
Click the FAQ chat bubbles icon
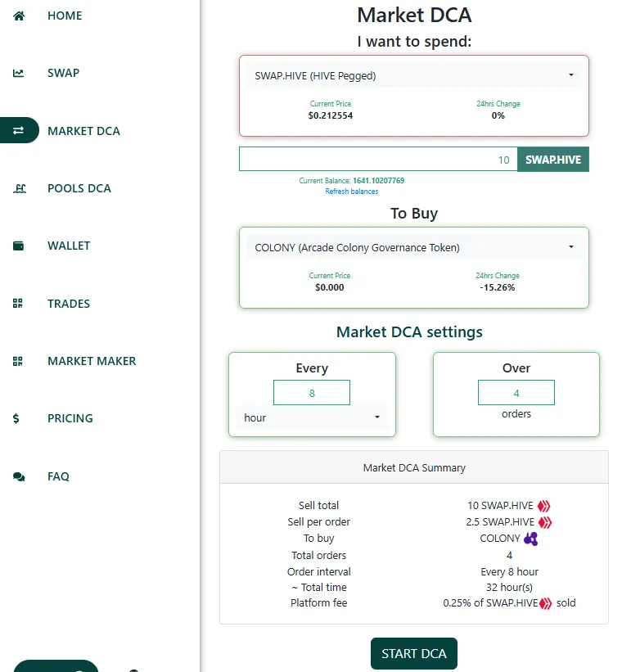(19, 476)
